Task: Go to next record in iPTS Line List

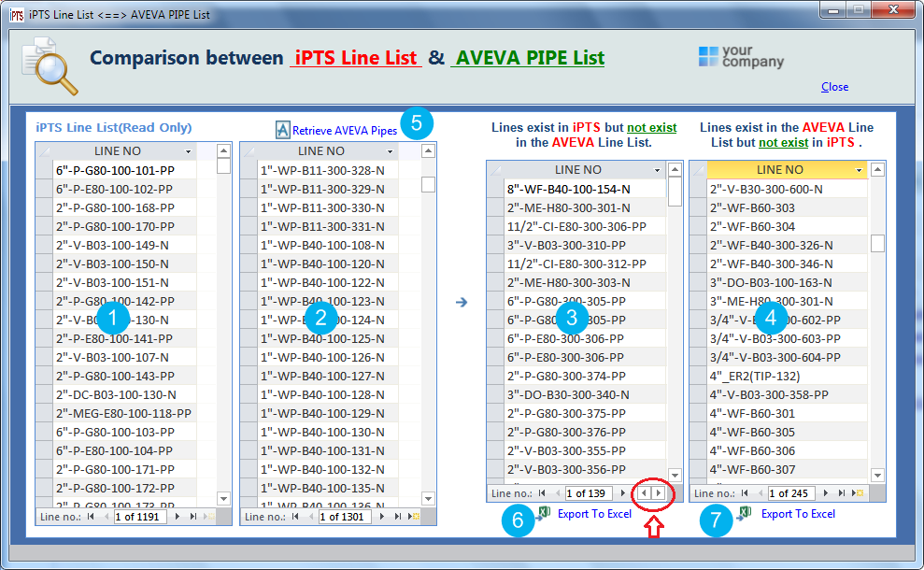Action: coord(178,517)
